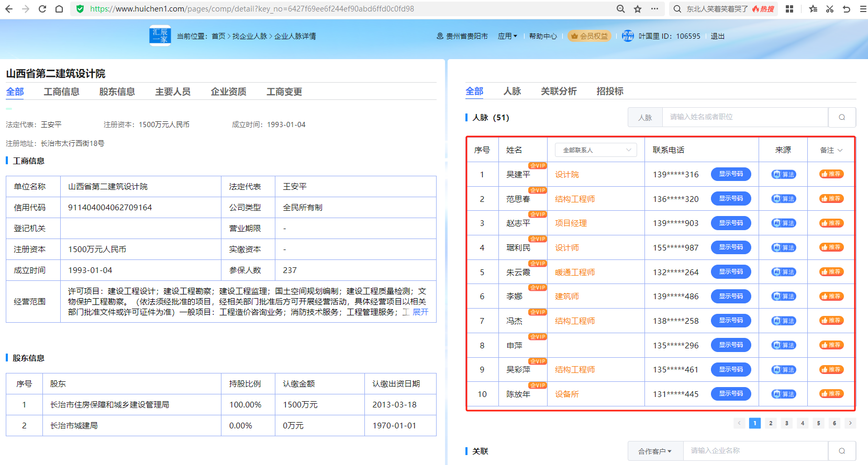Click the search icon beside company name field
This screenshot has width=868, height=465.
point(842,451)
